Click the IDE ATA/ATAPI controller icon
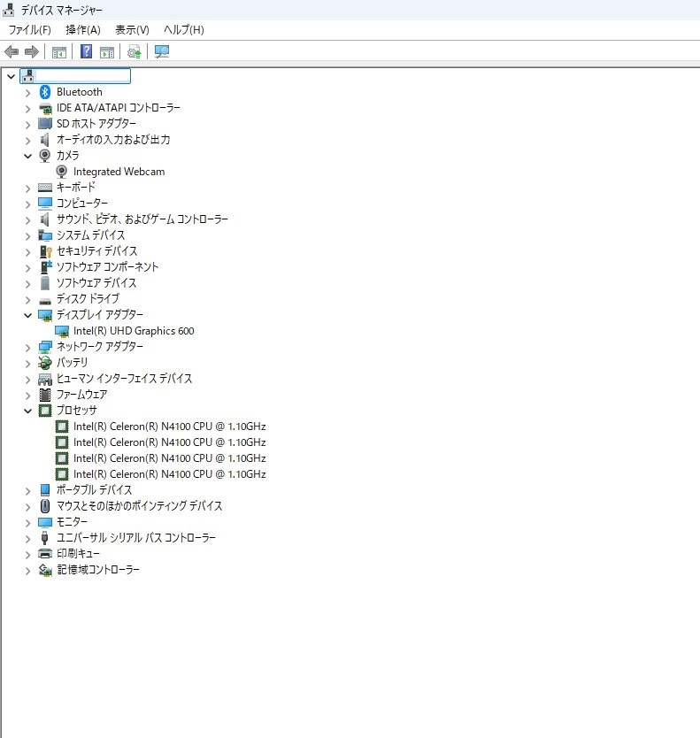The width and height of the screenshot is (700, 738). [x=45, y=108]
